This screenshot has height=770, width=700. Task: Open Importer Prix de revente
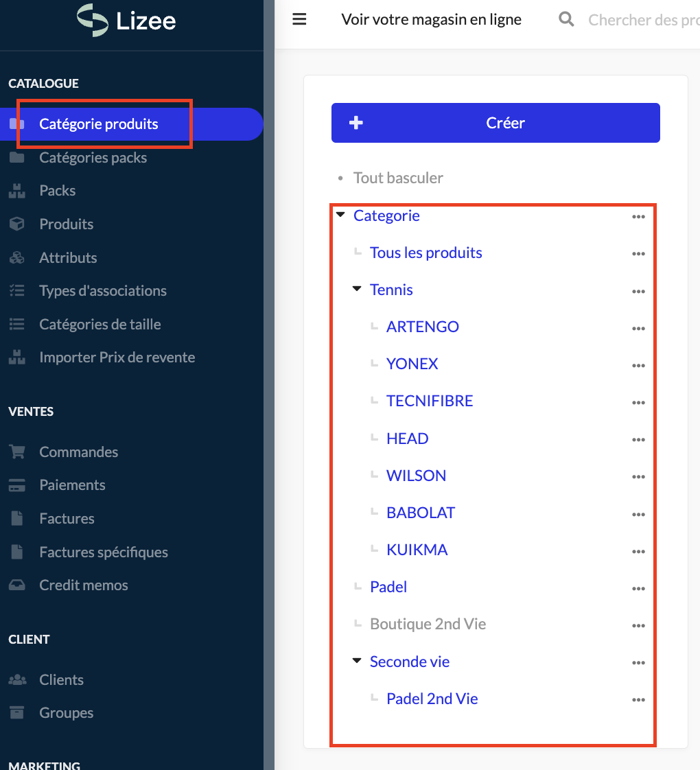click(117, 357)
